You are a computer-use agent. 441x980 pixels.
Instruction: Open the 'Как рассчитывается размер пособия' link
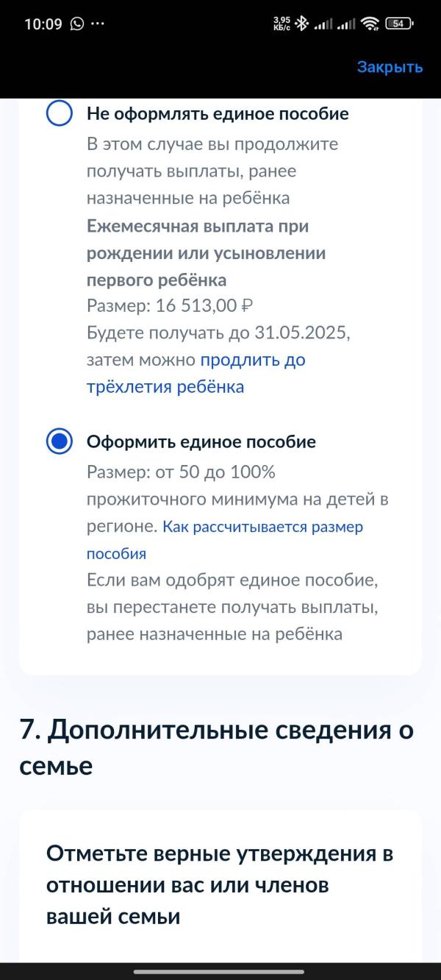coord(224,541)
